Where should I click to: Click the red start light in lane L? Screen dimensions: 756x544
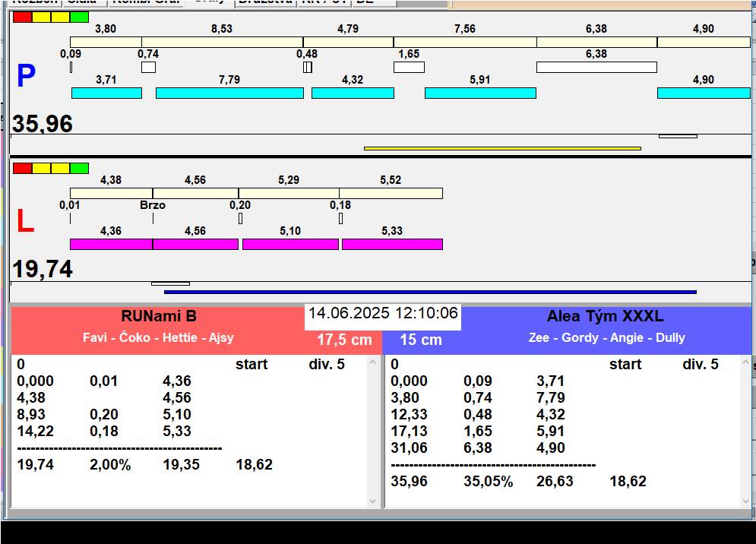(22, 168)
